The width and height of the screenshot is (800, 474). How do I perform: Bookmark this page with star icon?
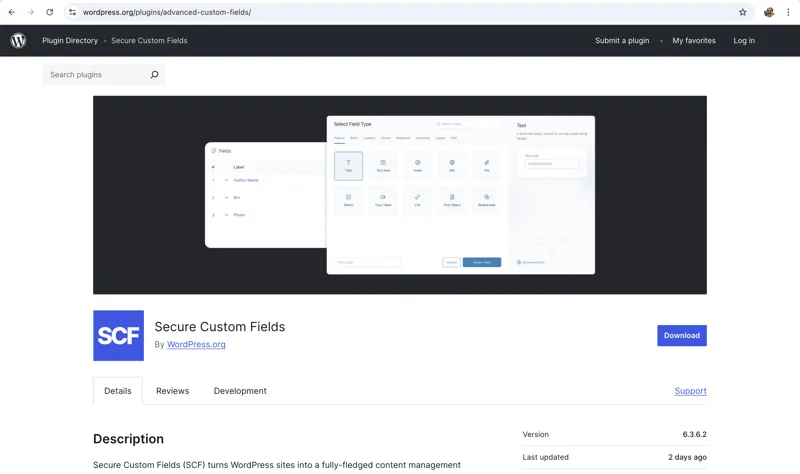point(743,12)
